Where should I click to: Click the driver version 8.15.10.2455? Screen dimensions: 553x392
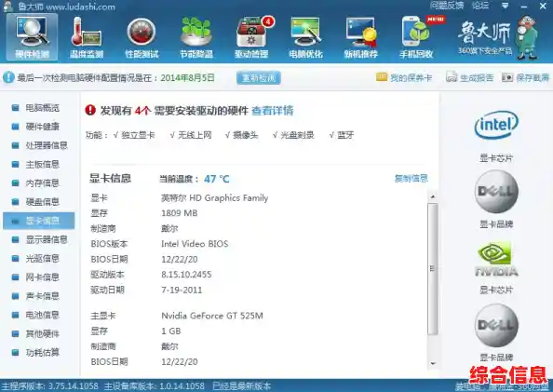(186, 275)
